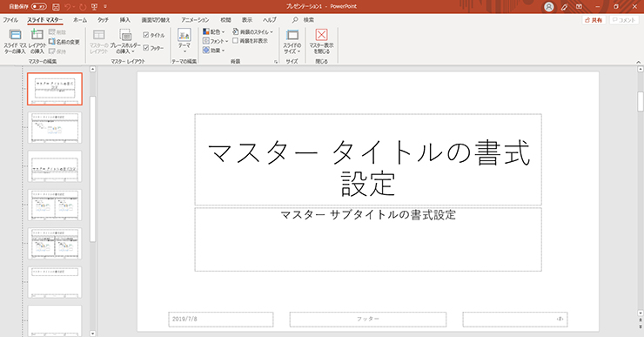Click the Redo/Repeat icon in title bar
Viewport: 644px width, 337px height.
point(83,7)
